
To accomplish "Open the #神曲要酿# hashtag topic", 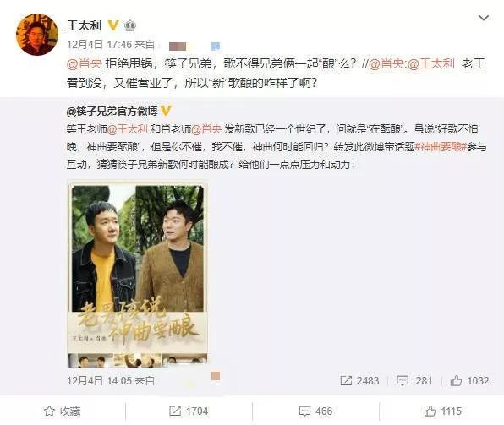I will [441, 147].
